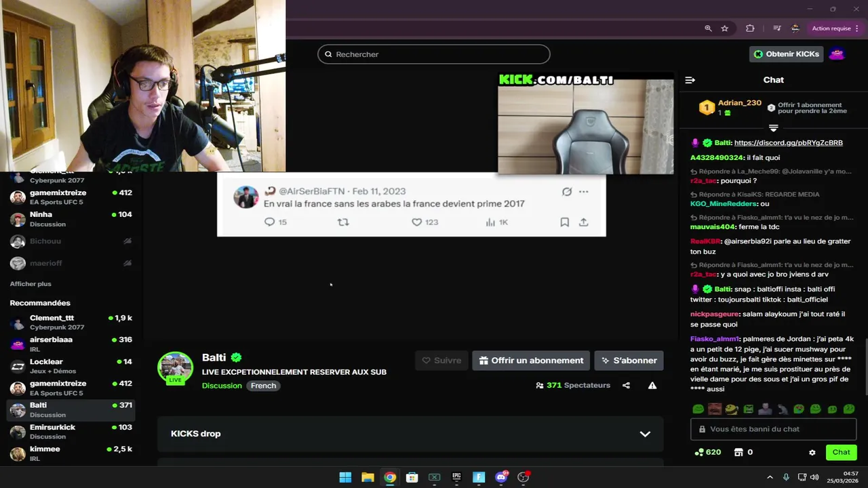Click the tweet share upload icon

coord(583,222)
